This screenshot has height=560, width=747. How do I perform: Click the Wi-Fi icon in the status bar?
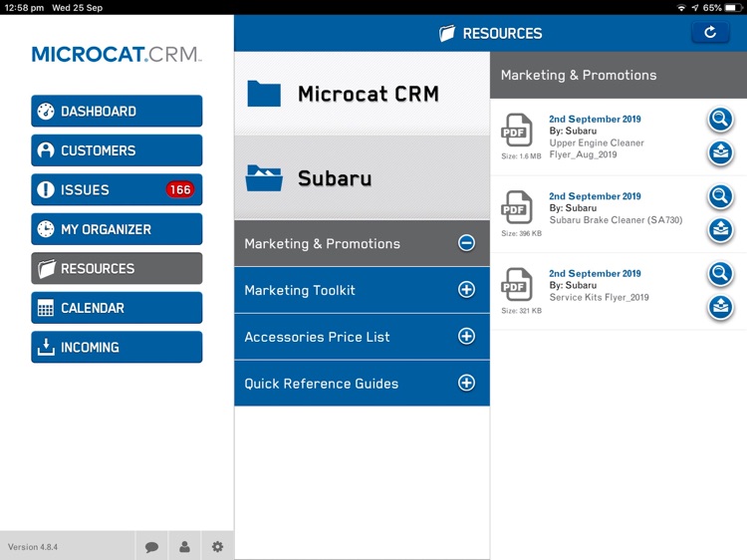coord(681,8)
